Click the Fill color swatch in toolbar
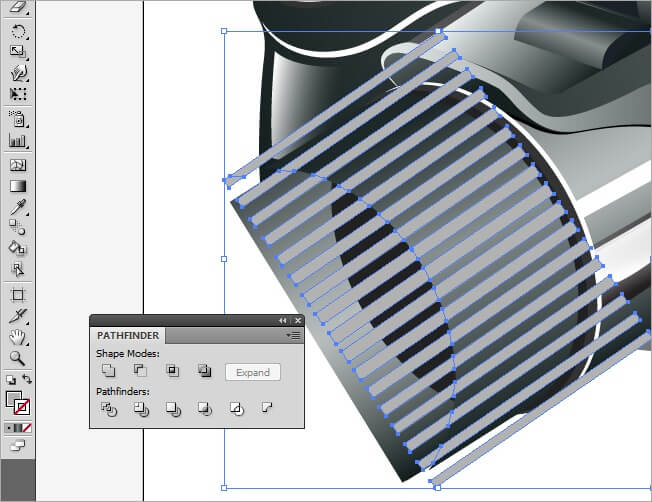Image resolution: width=652 pixels, height=502 pixels. point(13,398)
